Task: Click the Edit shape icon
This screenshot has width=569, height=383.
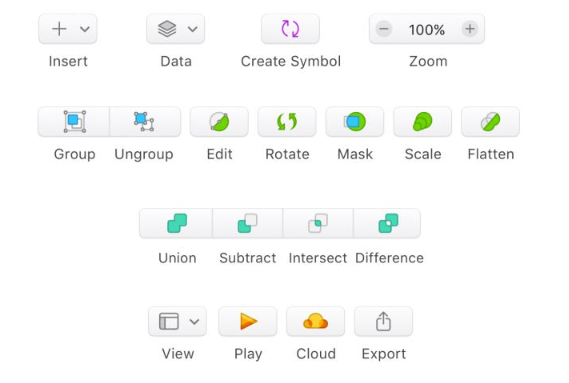Action: coord(219,122)
